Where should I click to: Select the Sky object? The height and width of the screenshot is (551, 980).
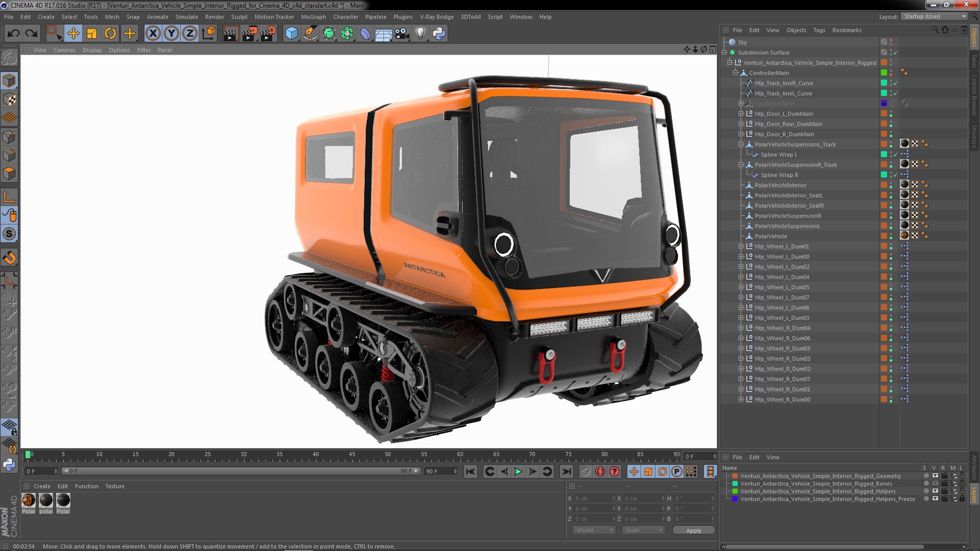(742, 42)
